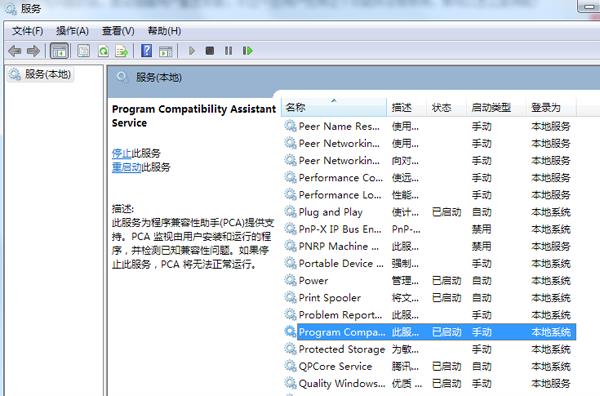This screenshot has height=396, width=600.
Task: Click the 停止 link to stop this service
Action: (122, 153)
